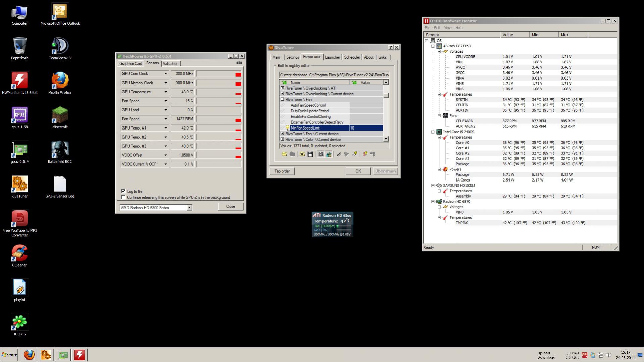
Task: Collapse the ASRock P67 Pro3 tree node
Action: 433,46
